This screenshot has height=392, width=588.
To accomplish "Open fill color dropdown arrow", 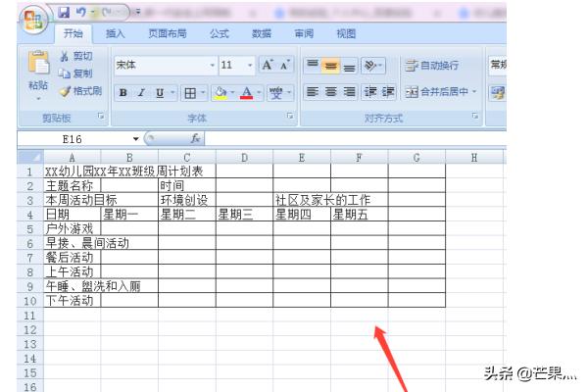I will pyautogui.click(x=232, y=93).
